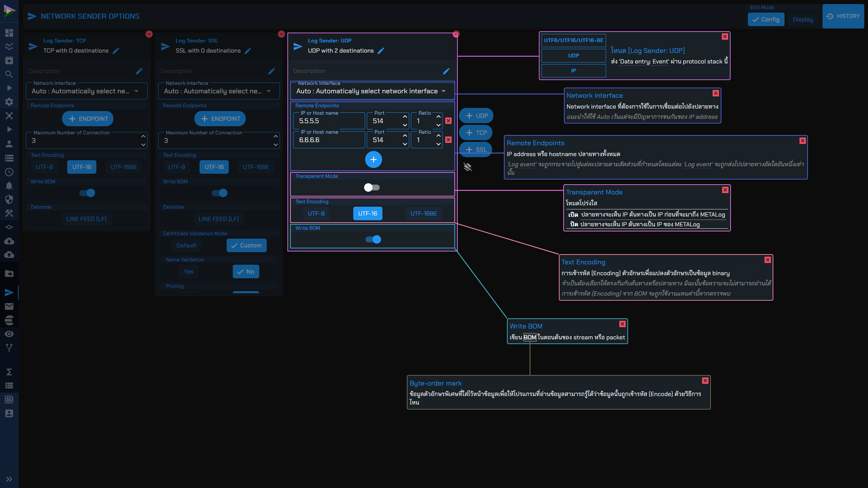The width and height of the screenshot is (868, 488).
Task: Add a new SSL sender
Action: [x=476, y=150]
